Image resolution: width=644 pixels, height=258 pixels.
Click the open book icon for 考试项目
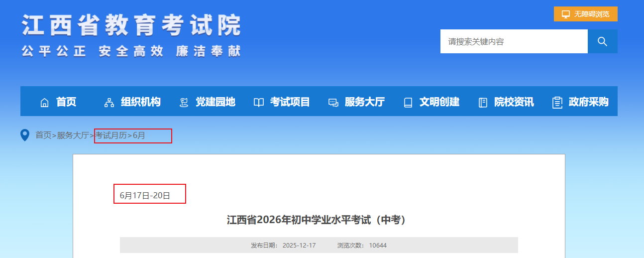[259, 103]
